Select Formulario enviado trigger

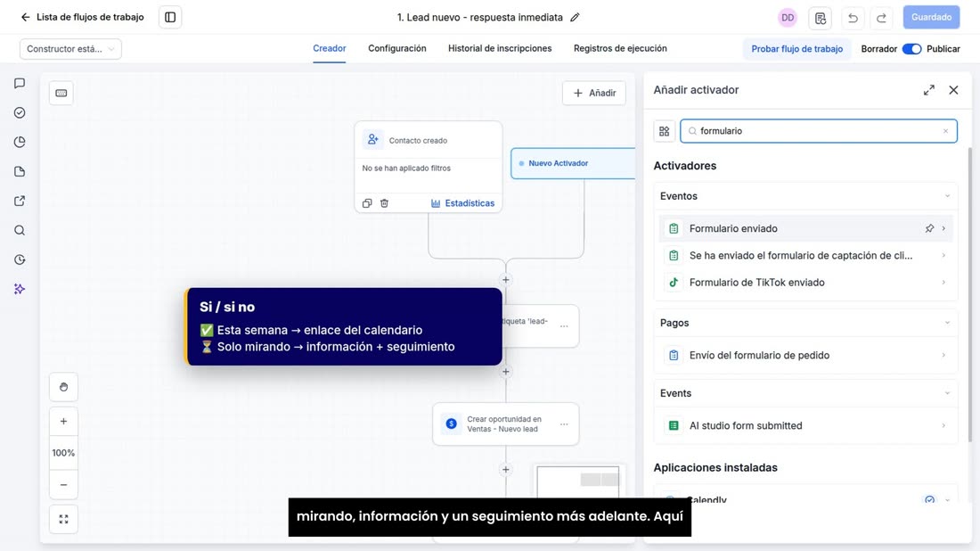click(805, 229)
